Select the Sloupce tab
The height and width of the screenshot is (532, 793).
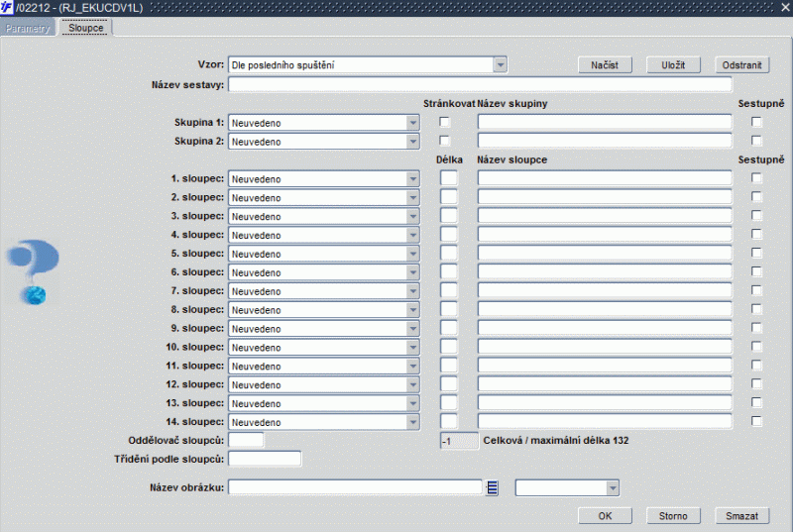click(86, 28)
